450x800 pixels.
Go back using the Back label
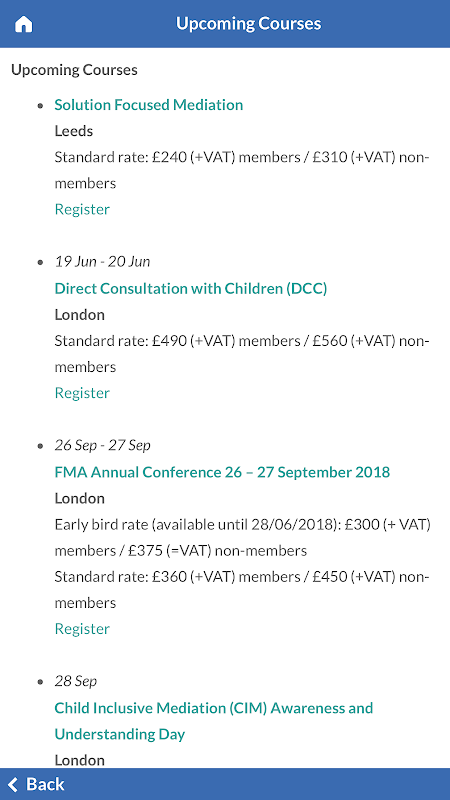pyautogui.click(x=45, y=784)
